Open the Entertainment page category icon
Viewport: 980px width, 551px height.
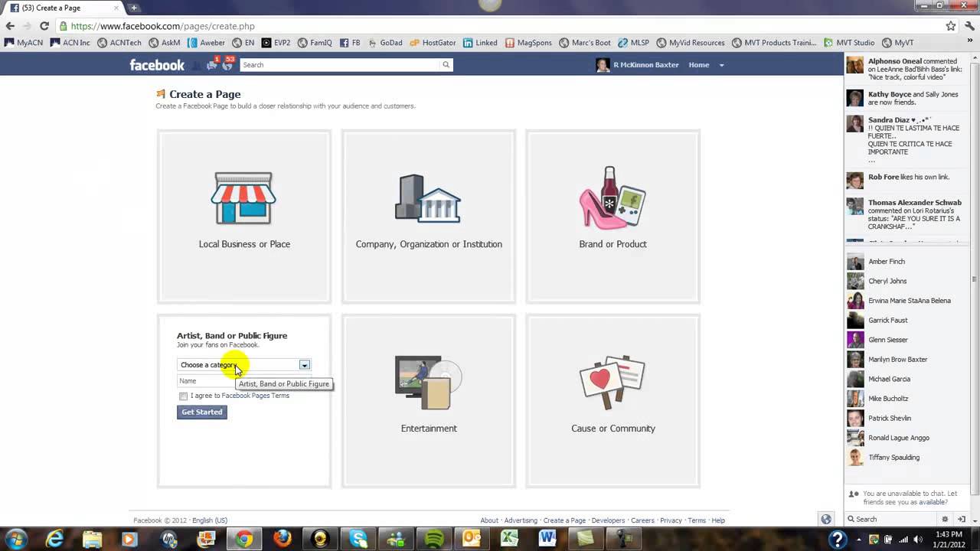point(428,383)
